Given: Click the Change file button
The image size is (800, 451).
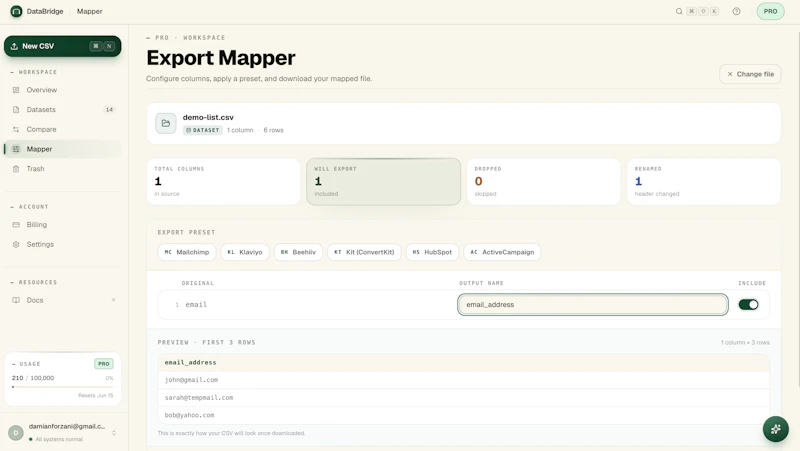Looking at the screenshot, I should [x=750, y=74].
